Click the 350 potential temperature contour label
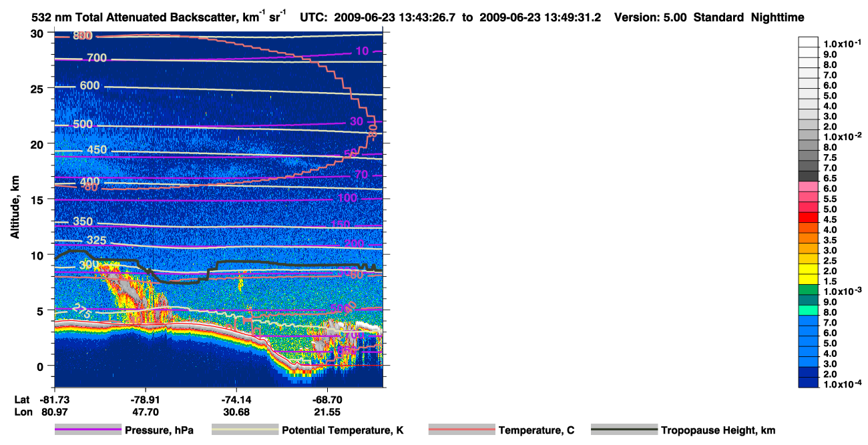Viewport: 868px width, 445px height. [83, 221]
